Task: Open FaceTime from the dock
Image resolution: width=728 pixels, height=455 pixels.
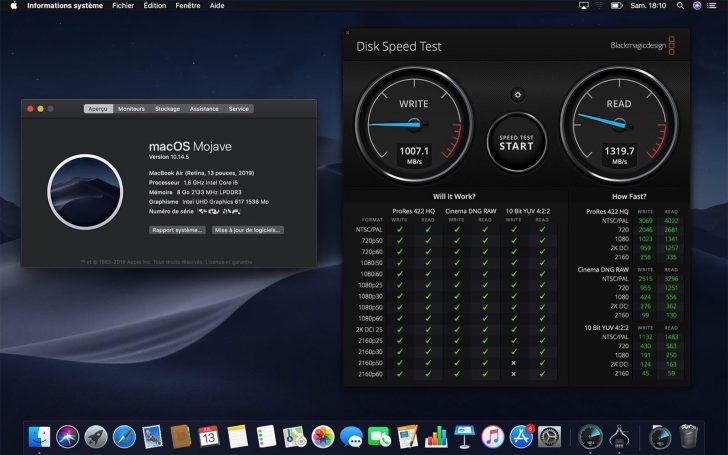Action: click(379, 437)
